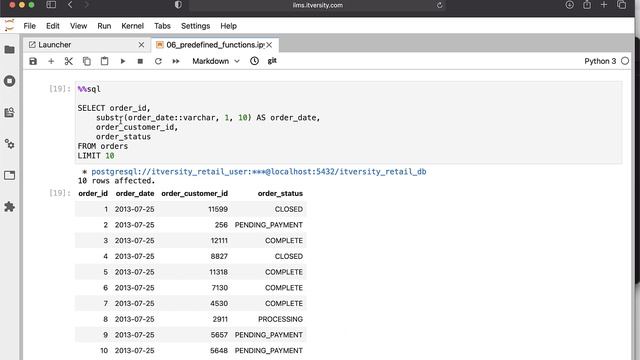Open a new browser tab with plus
Viewport: 640px width, 360px height.
point(604,5)
